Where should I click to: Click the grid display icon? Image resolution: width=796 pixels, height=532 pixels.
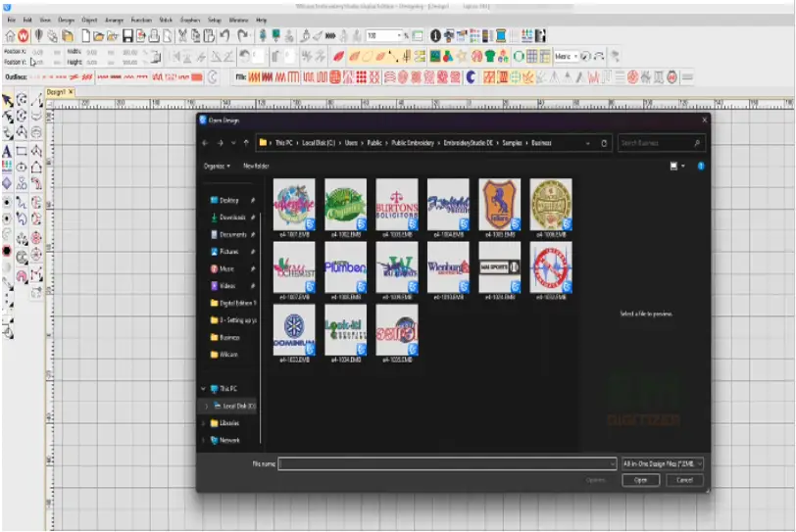pos(531,56)
